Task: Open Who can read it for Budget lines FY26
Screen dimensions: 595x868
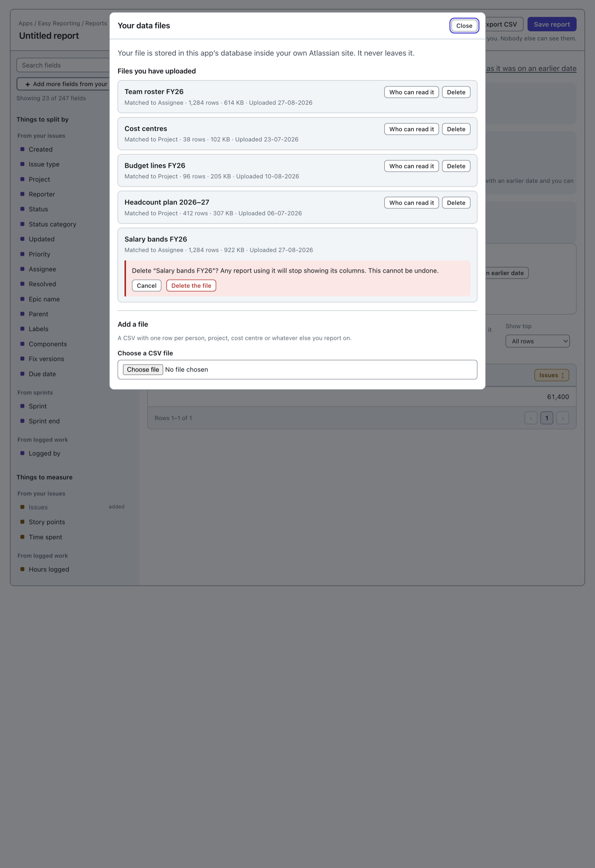Action: click(411, 166)
